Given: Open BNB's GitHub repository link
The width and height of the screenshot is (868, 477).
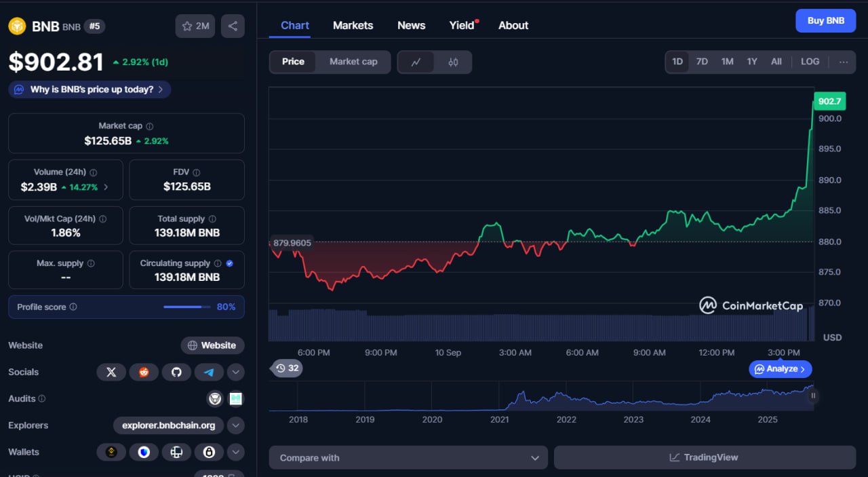Looking at the screenshot, I should [x=176, y=372].
